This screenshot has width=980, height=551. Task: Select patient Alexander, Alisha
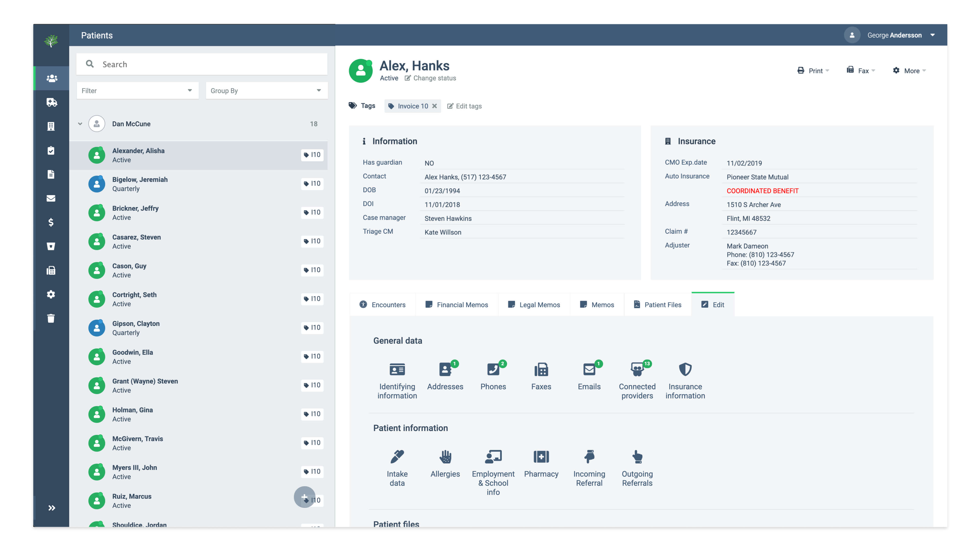pos(198,155)
